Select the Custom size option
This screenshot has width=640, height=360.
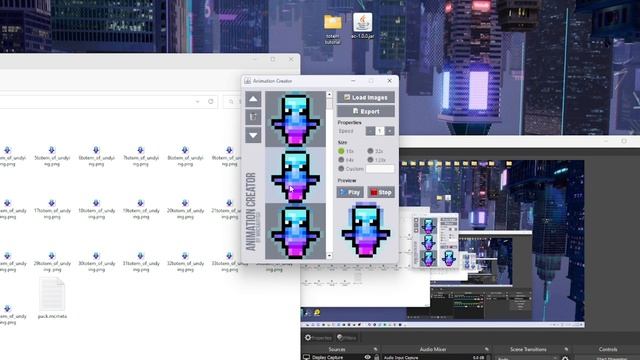(x=341, y=169)
